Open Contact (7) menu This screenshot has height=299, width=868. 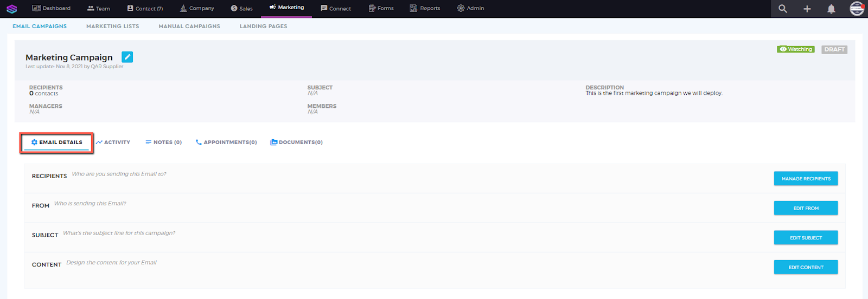click(145, 8)
